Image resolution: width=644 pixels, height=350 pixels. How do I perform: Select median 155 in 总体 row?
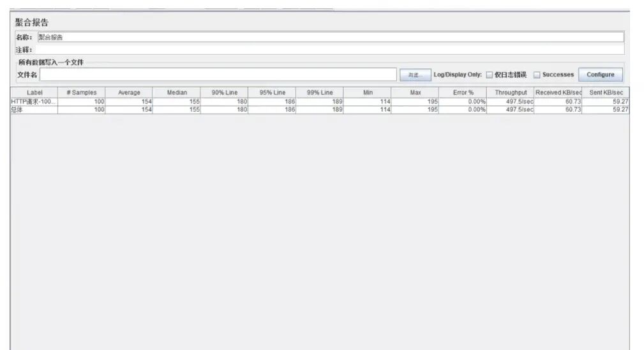177,110
